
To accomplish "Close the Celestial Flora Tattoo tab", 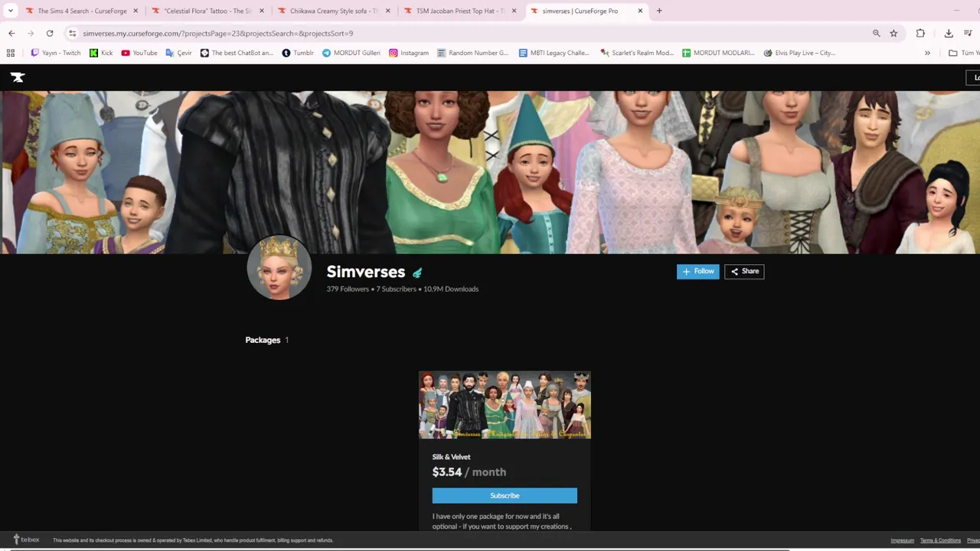I will [262, 11].
